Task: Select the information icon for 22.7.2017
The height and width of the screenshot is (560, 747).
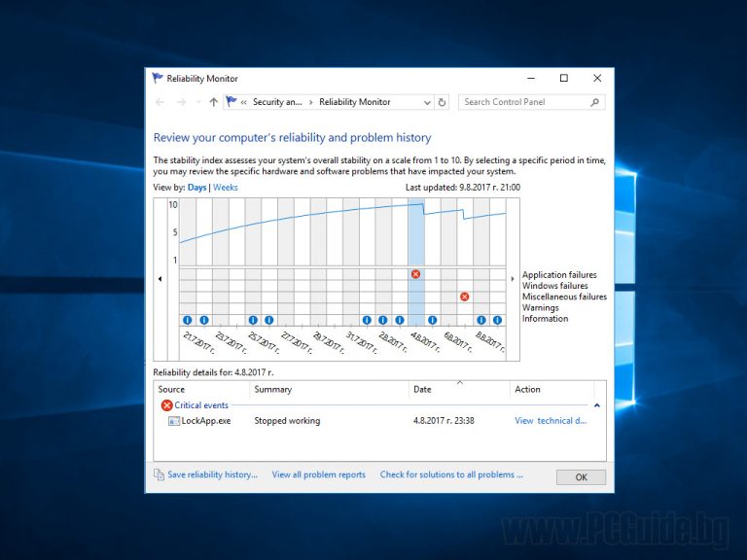Action: (x=204, y=320)
